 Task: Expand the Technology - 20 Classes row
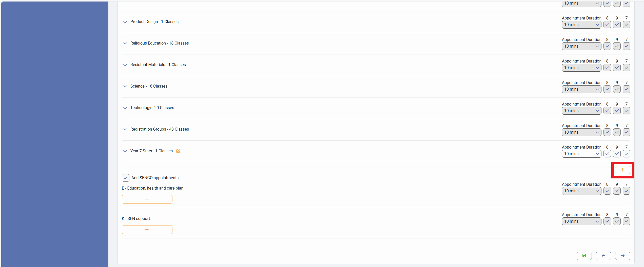[x=125, y=108]
